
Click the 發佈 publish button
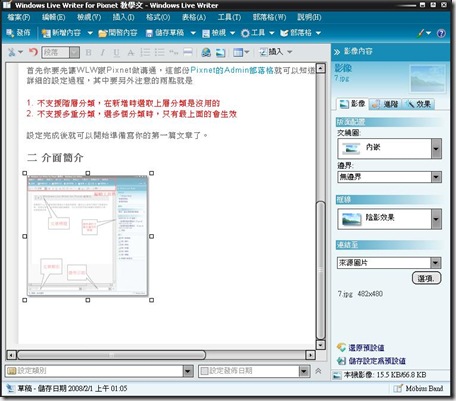coord(18,33)
